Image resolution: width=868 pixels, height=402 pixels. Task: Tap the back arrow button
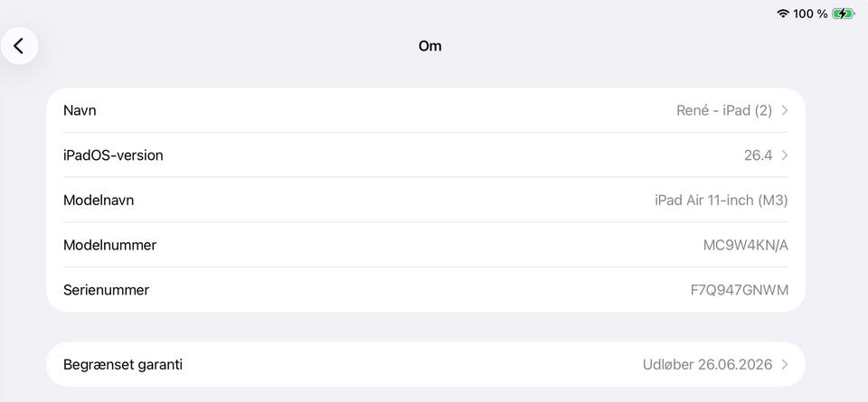coord(19,46)
